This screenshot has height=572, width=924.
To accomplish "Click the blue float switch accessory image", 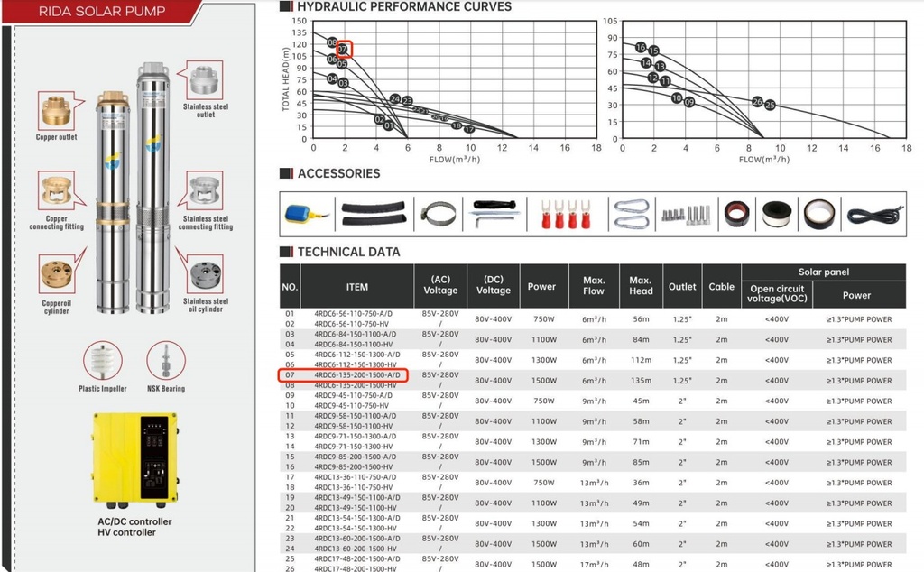I will (x=305, y=215).
